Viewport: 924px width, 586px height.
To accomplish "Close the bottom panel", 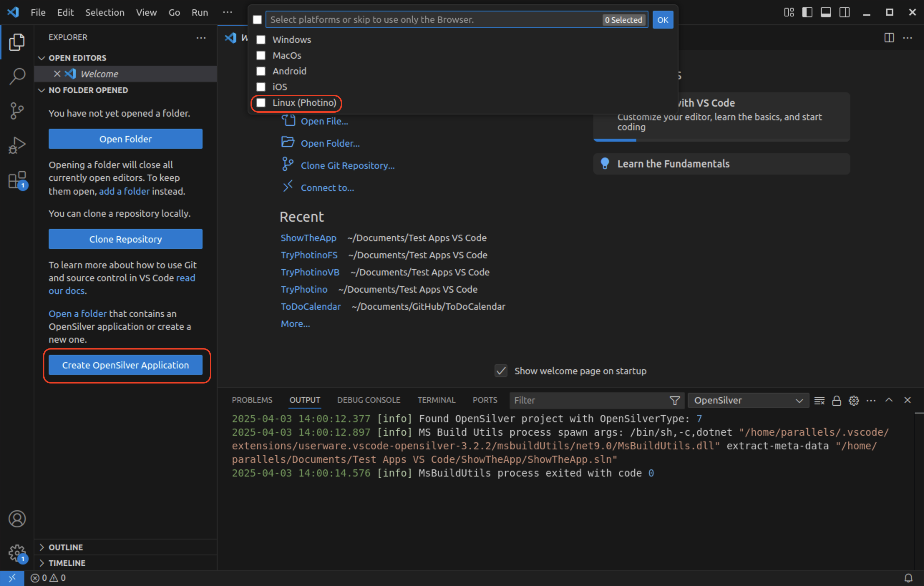I will coord(908,400).
